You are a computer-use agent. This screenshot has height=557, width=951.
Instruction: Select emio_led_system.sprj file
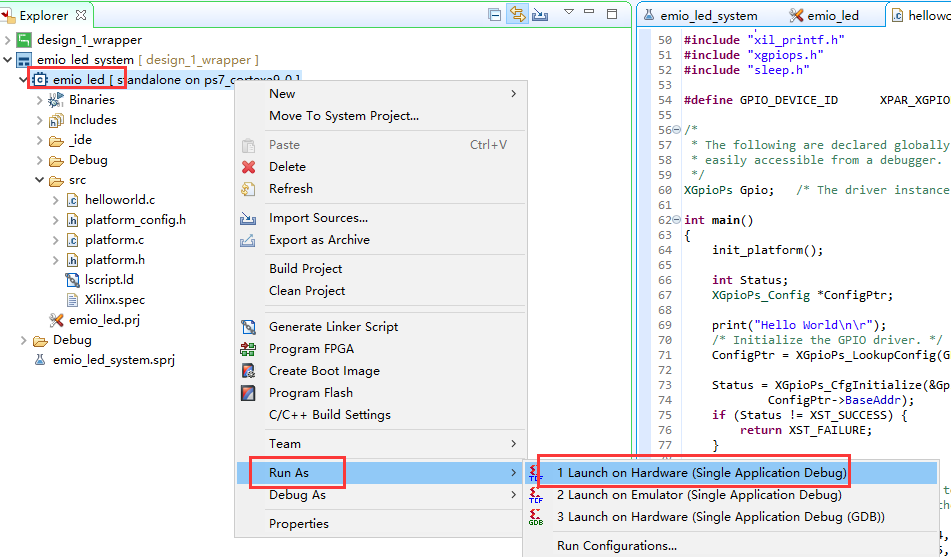tap(113, 360)
